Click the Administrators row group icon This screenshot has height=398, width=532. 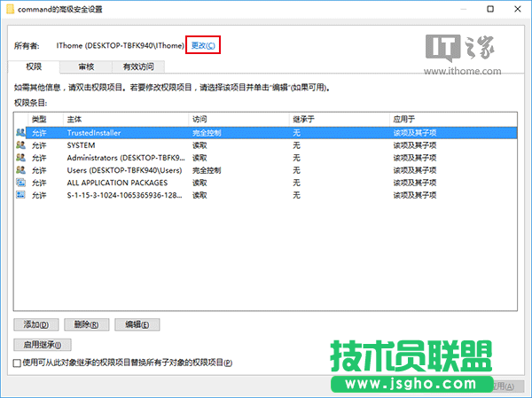tap(20, 158)
